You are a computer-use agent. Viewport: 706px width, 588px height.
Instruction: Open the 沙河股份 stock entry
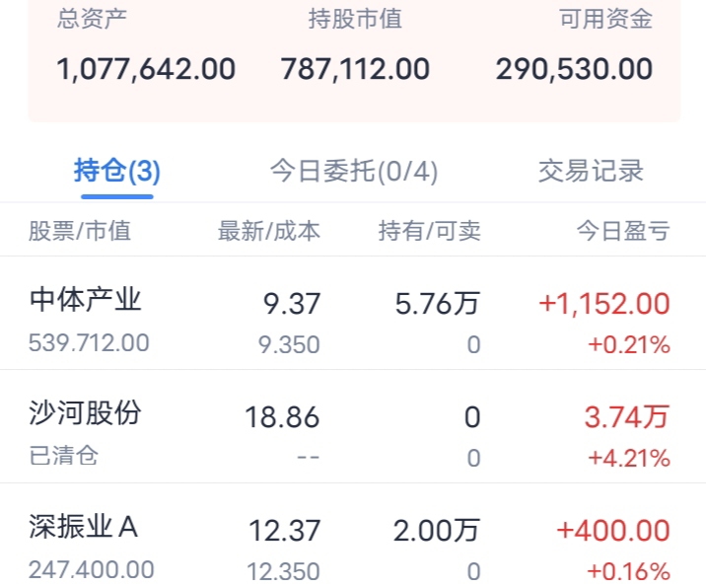(x=86, y=413)
